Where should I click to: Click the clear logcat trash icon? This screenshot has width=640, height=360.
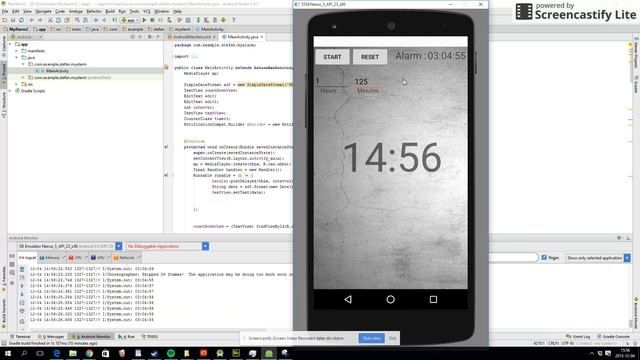click(22, 269)
